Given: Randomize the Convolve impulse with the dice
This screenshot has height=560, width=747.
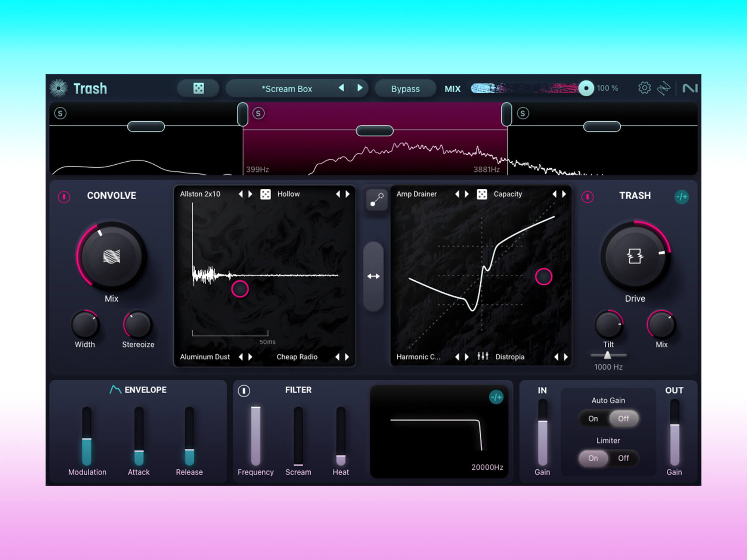Looking at the screenshot, I should [265, 194].
